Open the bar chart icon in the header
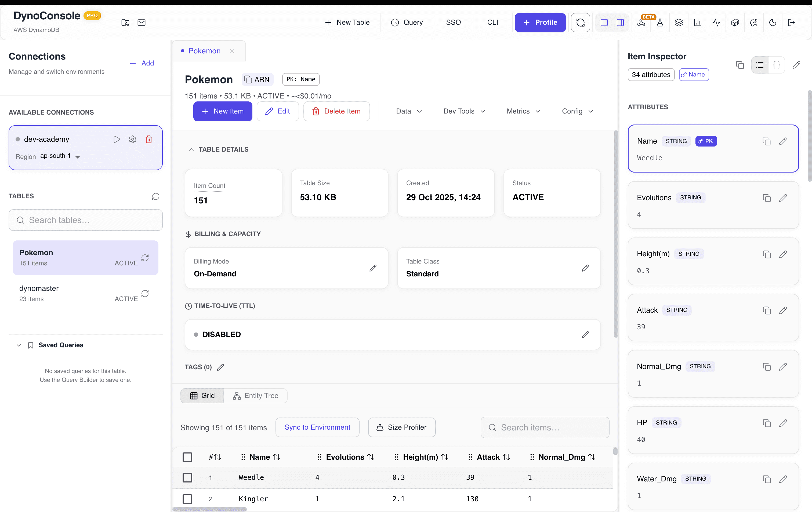 (697, 23)
